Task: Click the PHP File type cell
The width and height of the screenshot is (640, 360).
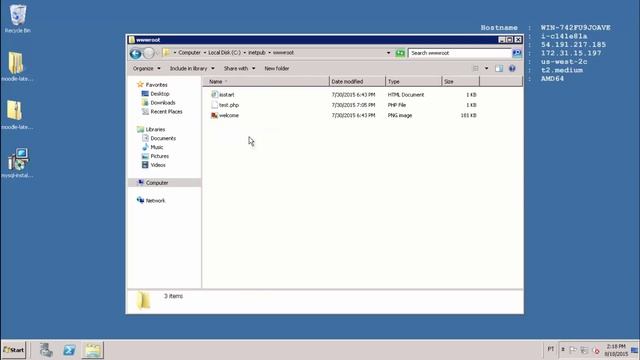Action: coord(397,105)
